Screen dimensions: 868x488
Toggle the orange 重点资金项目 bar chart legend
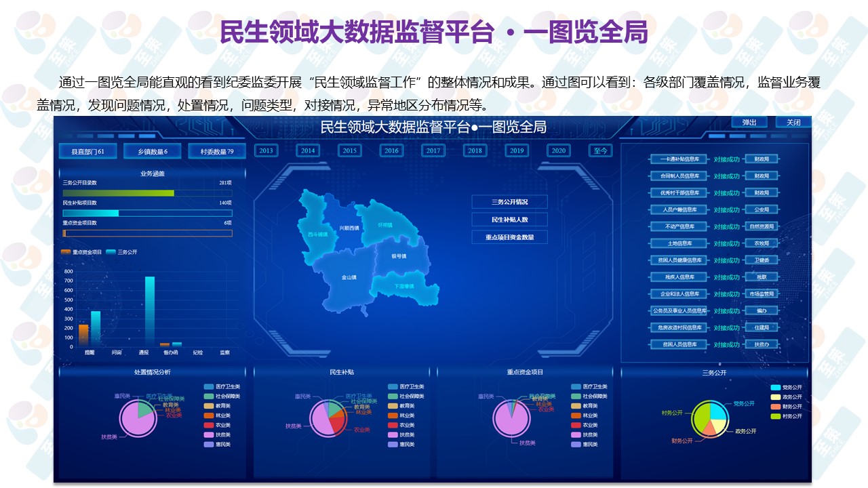click(66, 252)
